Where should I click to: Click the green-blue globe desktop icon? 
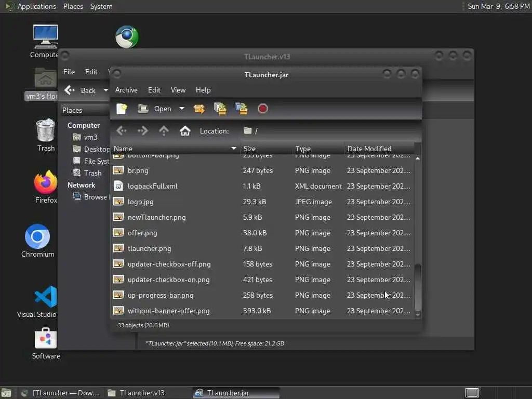127,37
